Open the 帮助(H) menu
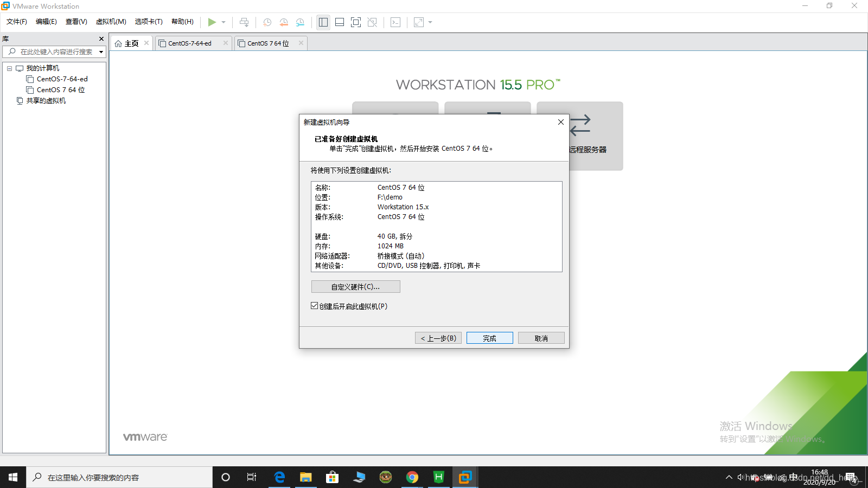 tap(182, 22)
